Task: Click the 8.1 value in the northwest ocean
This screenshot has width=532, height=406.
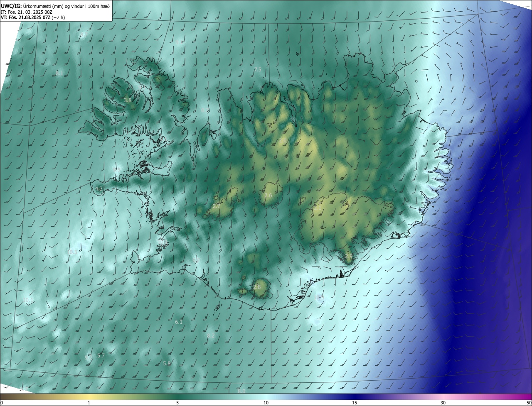Action: [x=59, y=73]
